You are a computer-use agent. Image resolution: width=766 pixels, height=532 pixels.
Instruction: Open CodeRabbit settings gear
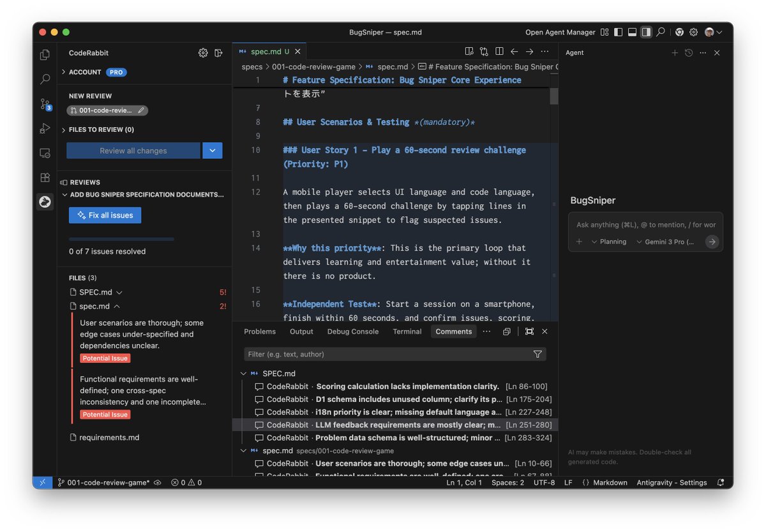coord(203,53)
